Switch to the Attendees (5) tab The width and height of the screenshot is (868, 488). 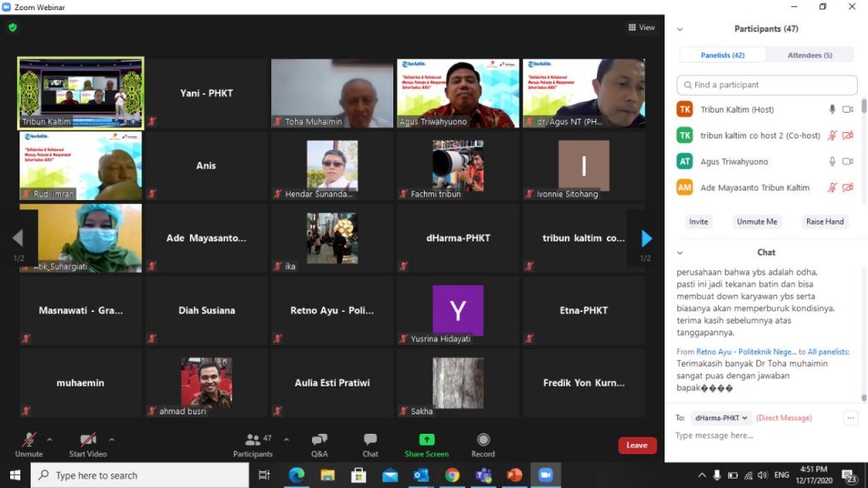coord(810,55)
